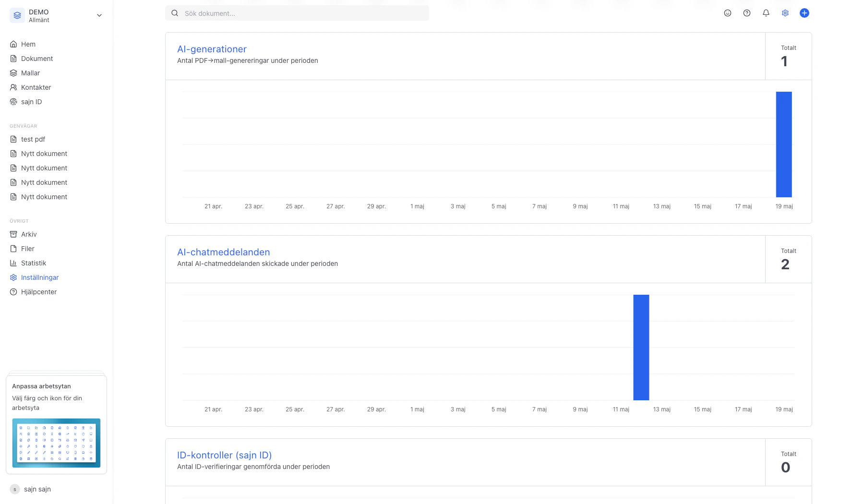Viewport: 864px width, 504px height.
Task: Go to Kontakter in the sidebar
Action: pyautogui.click(x=36, y=87)
